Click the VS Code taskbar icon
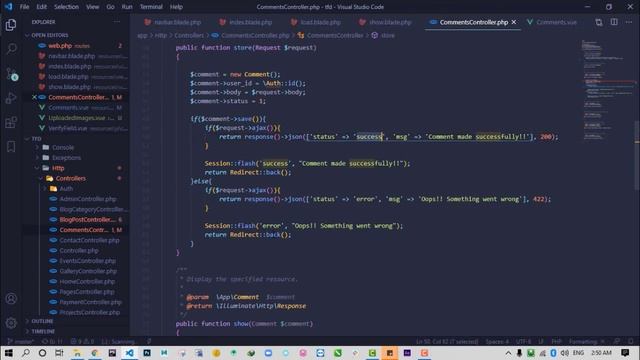640x360 pixels. coord(129,353)
